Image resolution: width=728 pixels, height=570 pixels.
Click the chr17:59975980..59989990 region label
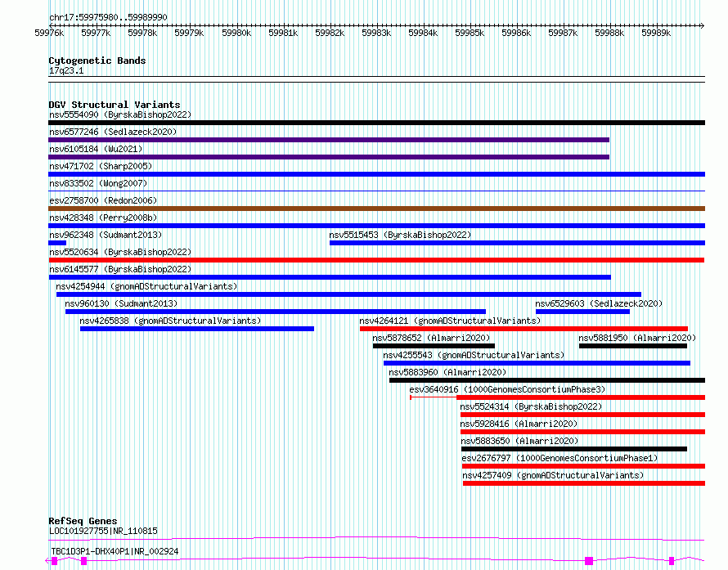pos(108,17)
